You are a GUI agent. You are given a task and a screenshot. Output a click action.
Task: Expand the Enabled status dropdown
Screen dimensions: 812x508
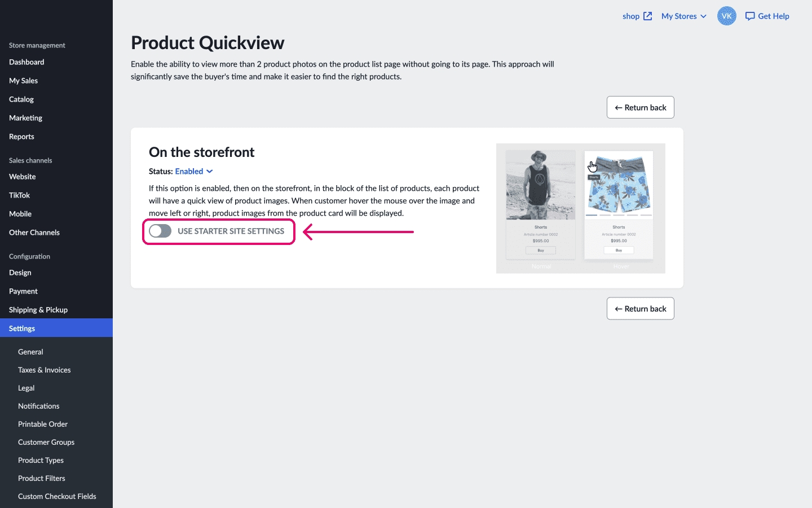(194, 172)
